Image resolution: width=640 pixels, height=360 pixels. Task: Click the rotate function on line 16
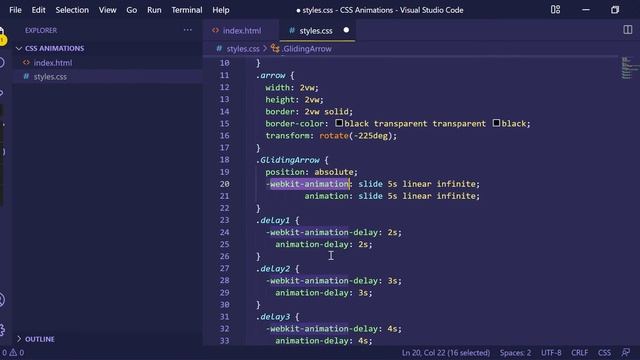(x=333, y=136)
